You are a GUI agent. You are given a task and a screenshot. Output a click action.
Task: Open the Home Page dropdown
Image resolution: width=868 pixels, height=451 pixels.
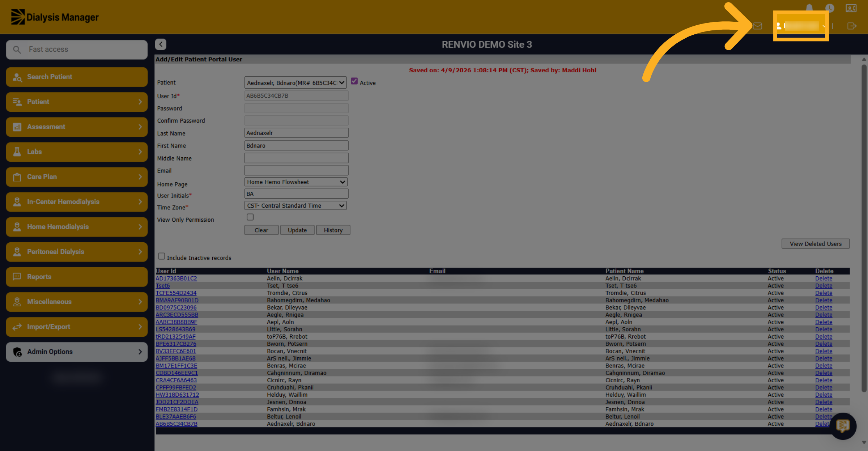coord(295,182)
